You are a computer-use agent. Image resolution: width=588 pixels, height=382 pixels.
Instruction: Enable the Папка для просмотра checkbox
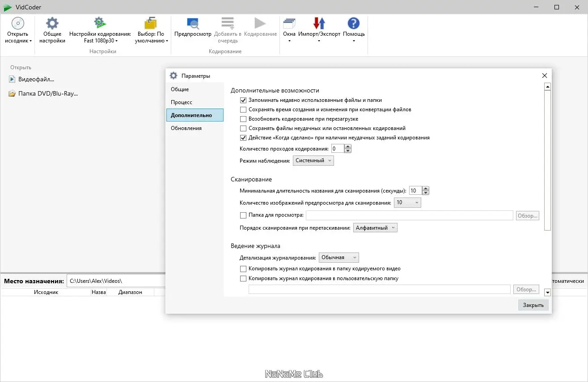click(x=243, y=215)
